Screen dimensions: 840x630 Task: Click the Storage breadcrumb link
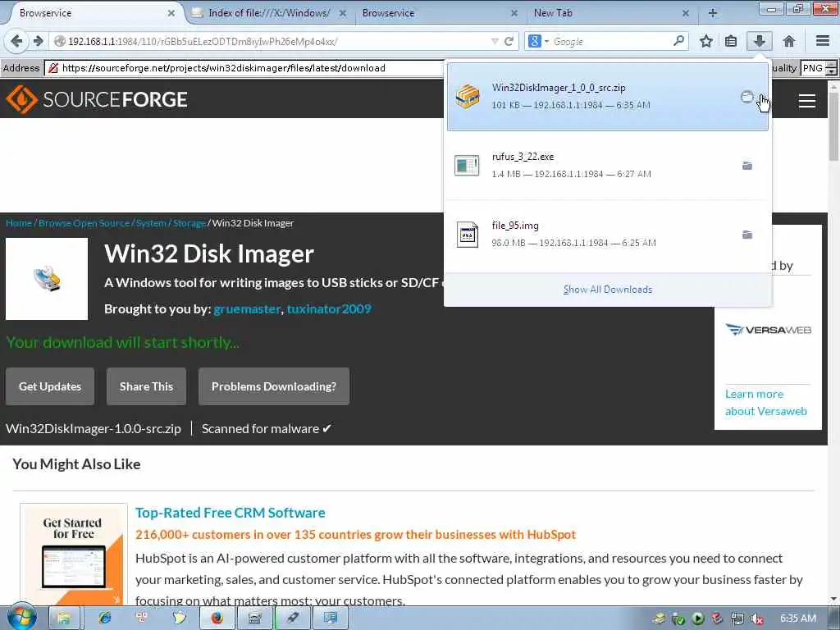(189, 223)
